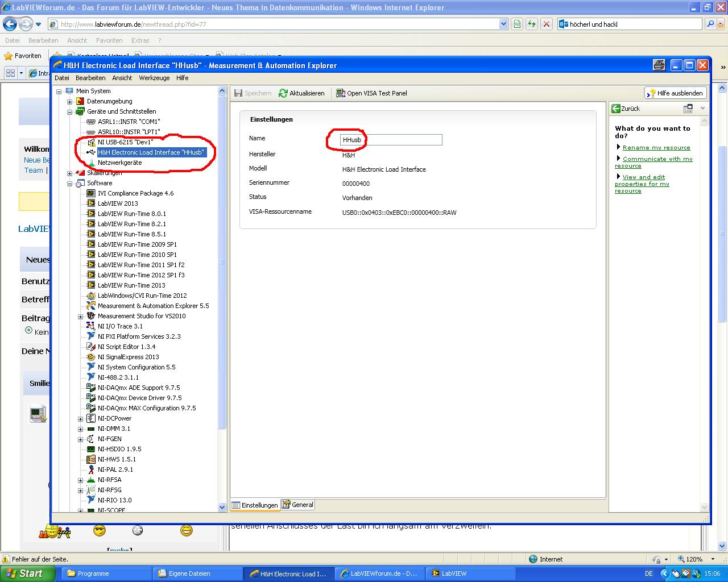The width and height of the screenshot is (728, 582).
Task: Click the Communicate with my resource link
Action: 654,163
